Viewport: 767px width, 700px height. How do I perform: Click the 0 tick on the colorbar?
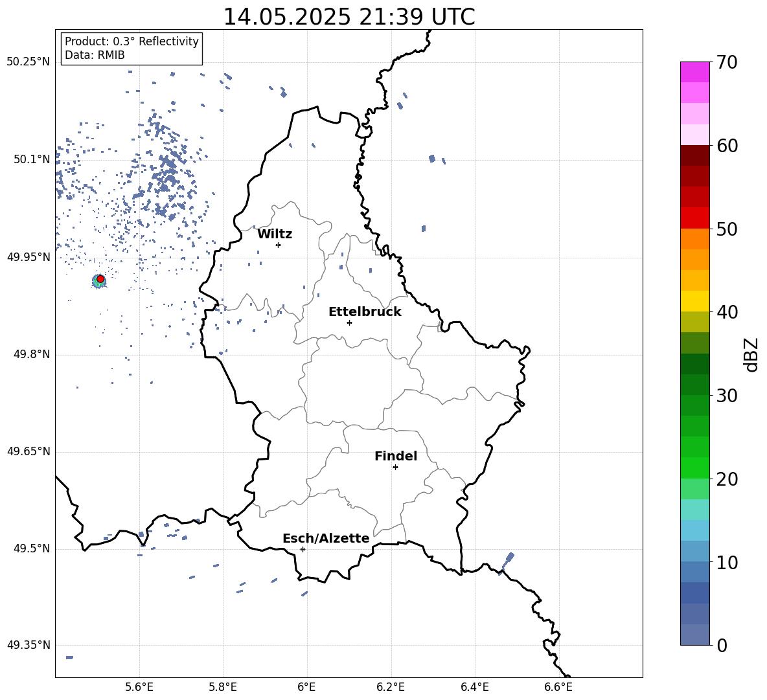[x=722, y=645]
